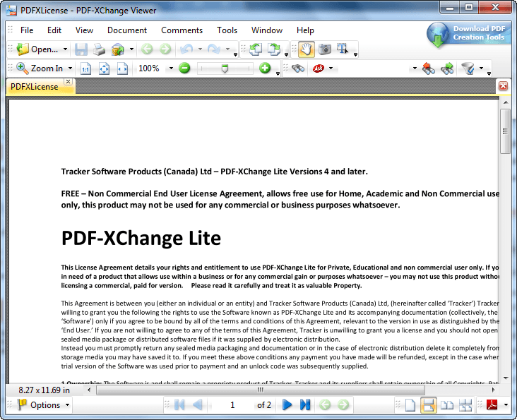Viewport: 517px width, 420px height.
Task: Expand the Zoom In tool dropdown
Action: (x=70, y=68)
